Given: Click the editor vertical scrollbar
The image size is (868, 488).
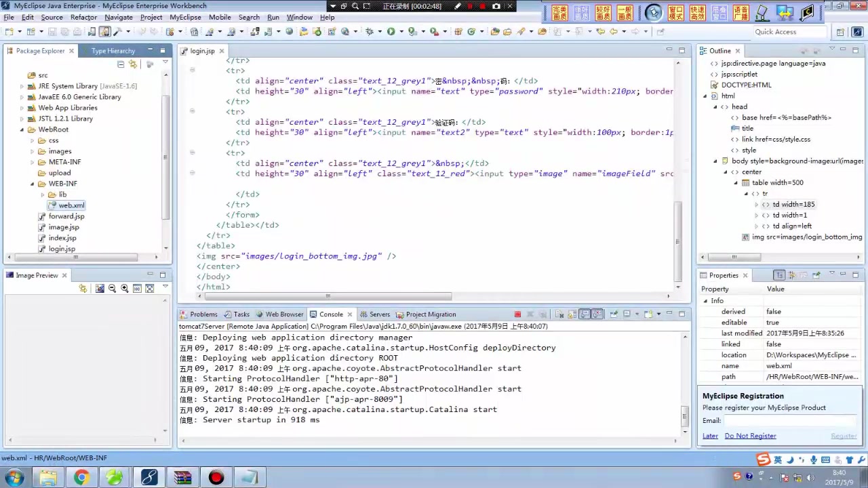Looking at the screenshot, I should (x=677, y=241).
